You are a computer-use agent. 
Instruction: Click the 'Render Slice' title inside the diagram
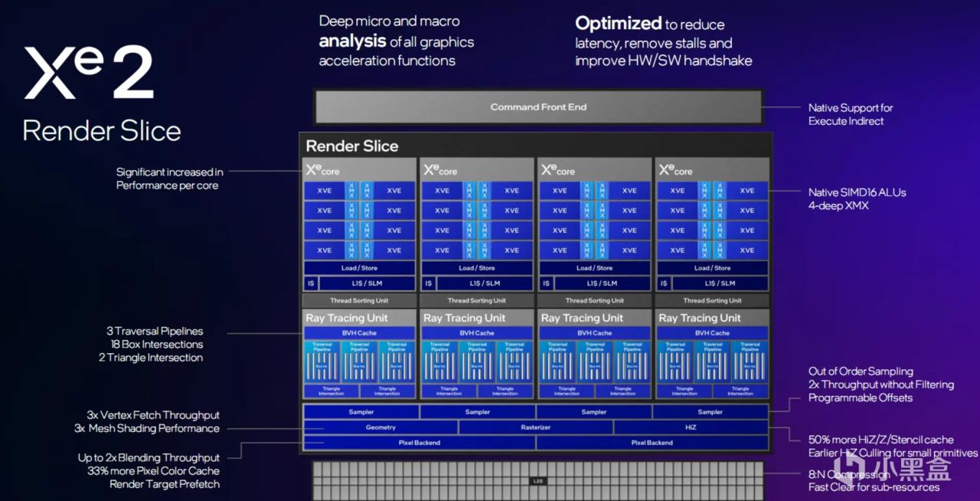(352, 146)
